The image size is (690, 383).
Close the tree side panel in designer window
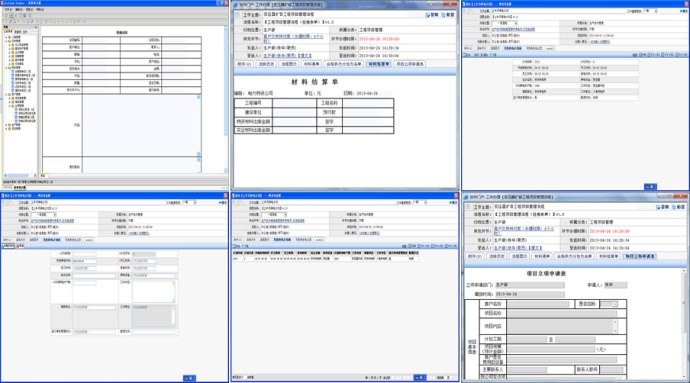click(36, 27)
